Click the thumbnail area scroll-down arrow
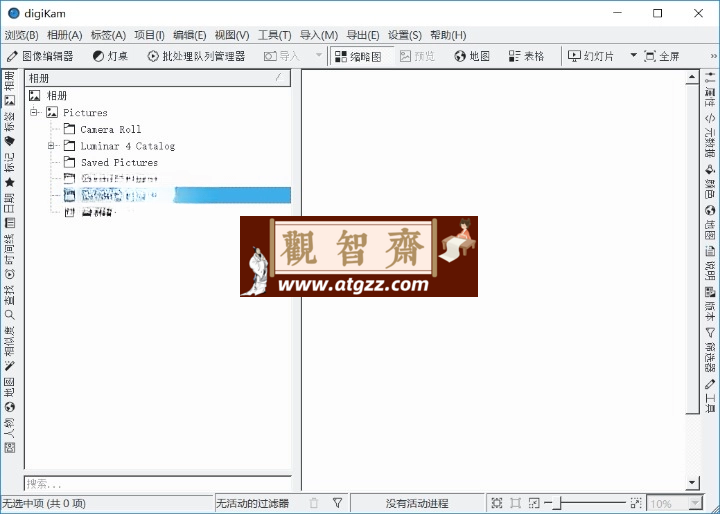 click(692, 482)
